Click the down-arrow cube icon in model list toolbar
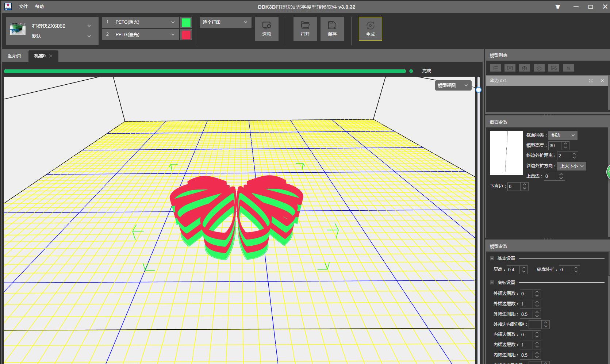Viewport: 610px width, 364px height. (539, 68)
